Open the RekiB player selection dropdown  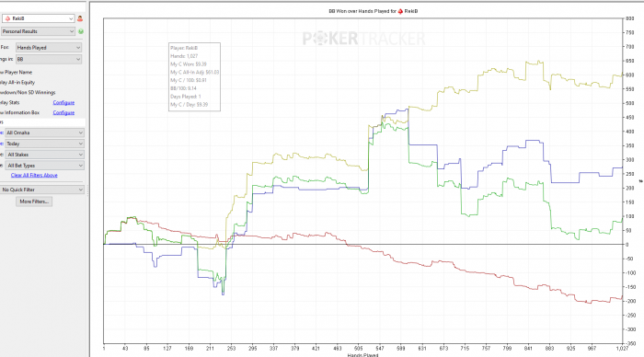point(38,18)
